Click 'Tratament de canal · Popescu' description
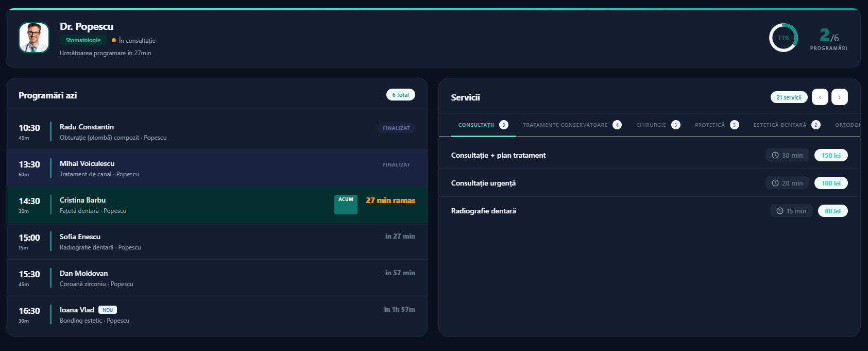 coord(99,174)
